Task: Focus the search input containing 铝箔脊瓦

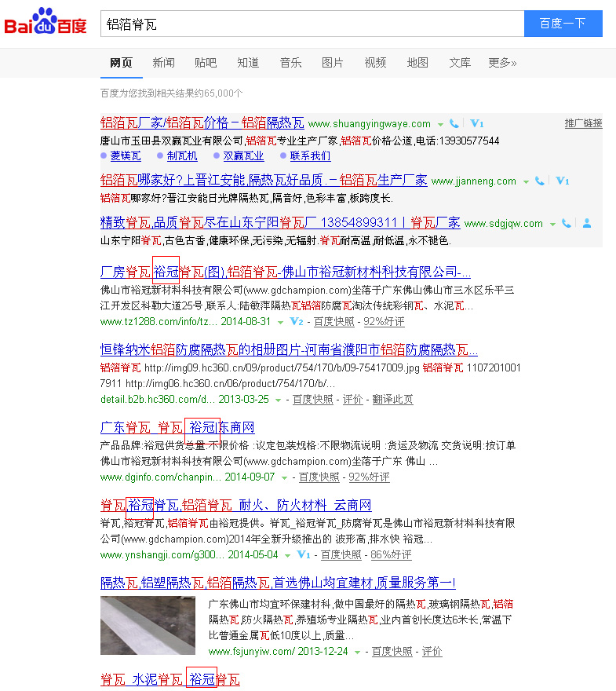Action: [x=312, y=24]
